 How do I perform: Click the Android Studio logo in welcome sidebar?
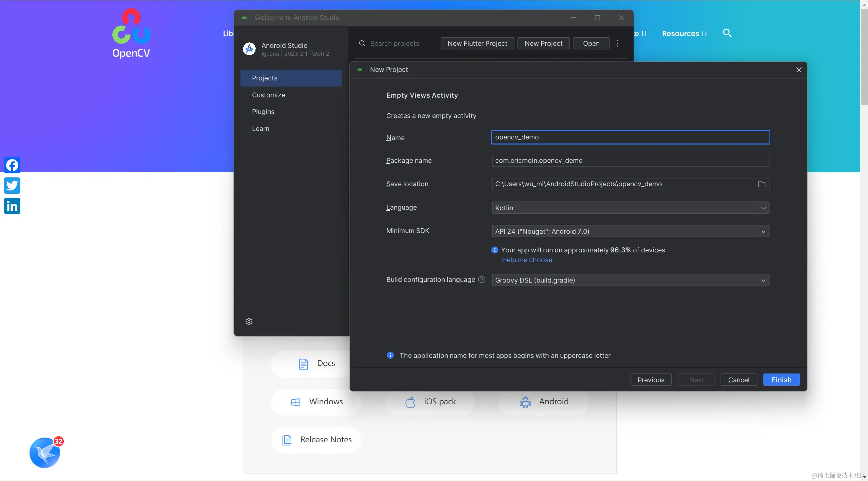click(x=249, y=49)
